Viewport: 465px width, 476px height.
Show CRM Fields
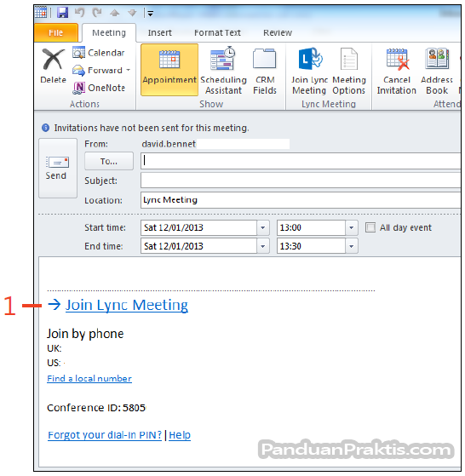265,71
